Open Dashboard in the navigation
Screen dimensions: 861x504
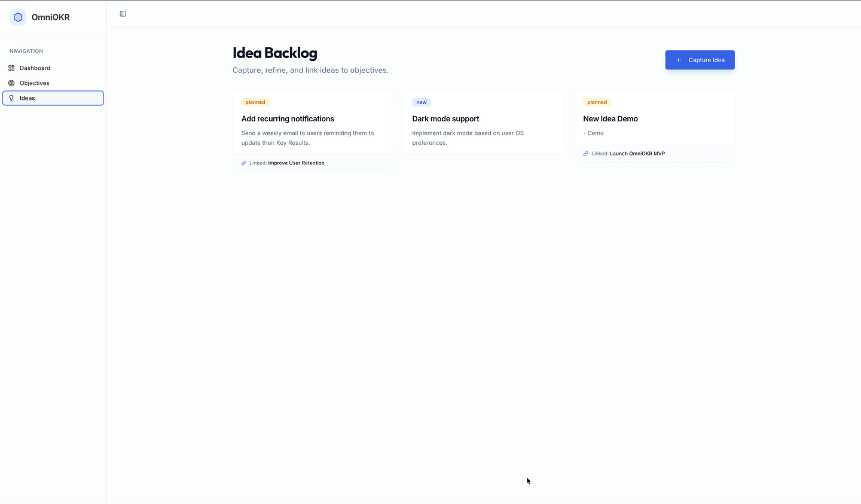pyautogui.click(x=35, y=68)
